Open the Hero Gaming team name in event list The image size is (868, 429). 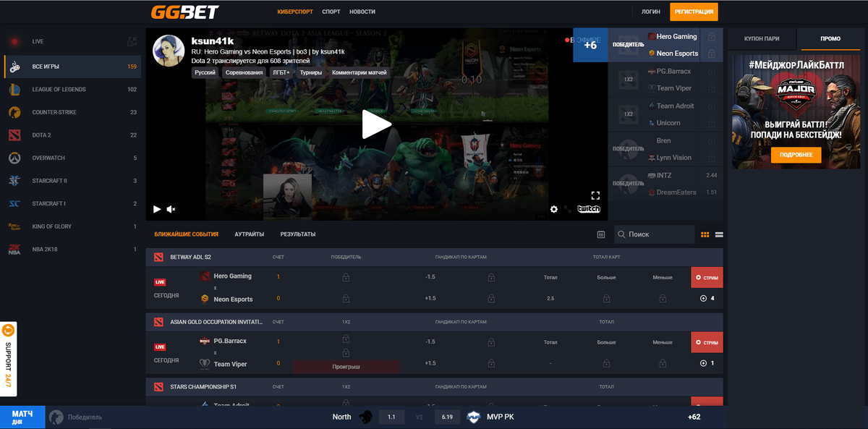[233, 276]
